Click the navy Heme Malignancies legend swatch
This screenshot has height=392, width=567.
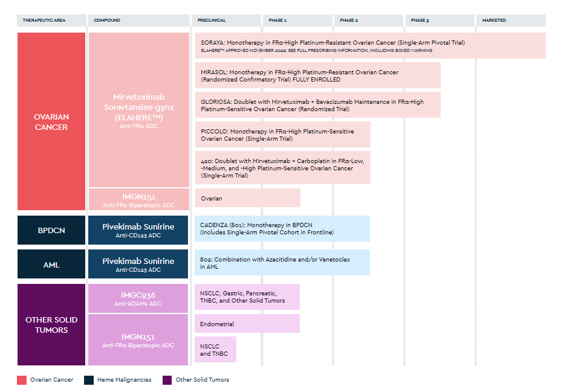click(x=89, y=380)
